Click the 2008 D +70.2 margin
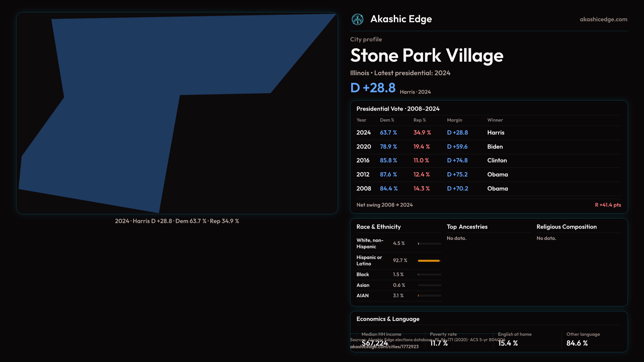 (x=457, y=189)
